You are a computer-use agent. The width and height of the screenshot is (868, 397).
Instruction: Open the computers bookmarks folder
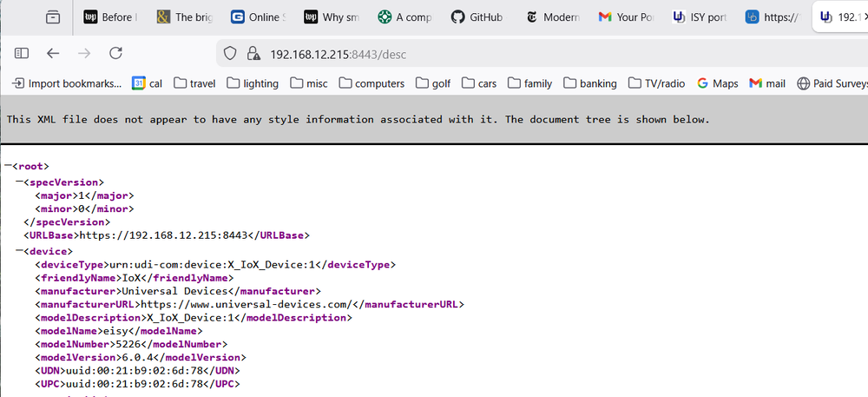[x=372, y=83]
